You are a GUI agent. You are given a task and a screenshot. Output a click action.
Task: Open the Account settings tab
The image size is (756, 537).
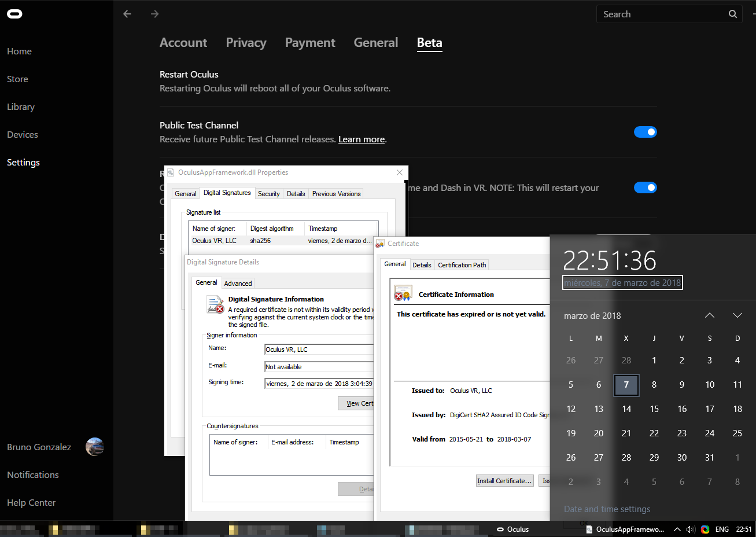pyautogui.click(x=183, y=43)
